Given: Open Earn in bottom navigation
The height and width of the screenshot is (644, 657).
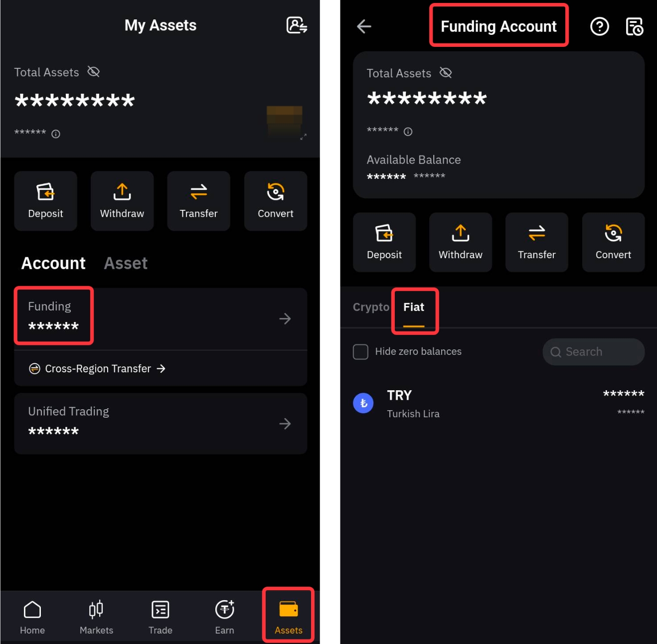Looking at the screenshot, I should 224,617.
